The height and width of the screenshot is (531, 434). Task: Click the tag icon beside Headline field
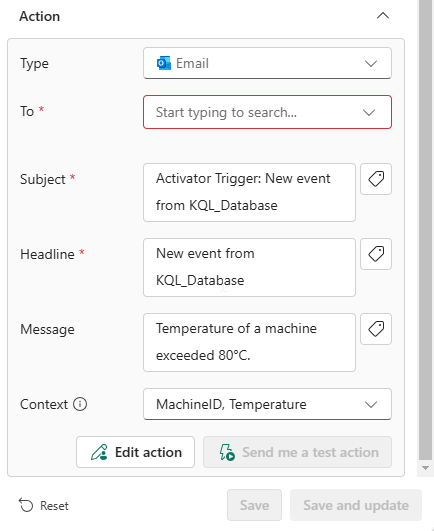[376, 254]
